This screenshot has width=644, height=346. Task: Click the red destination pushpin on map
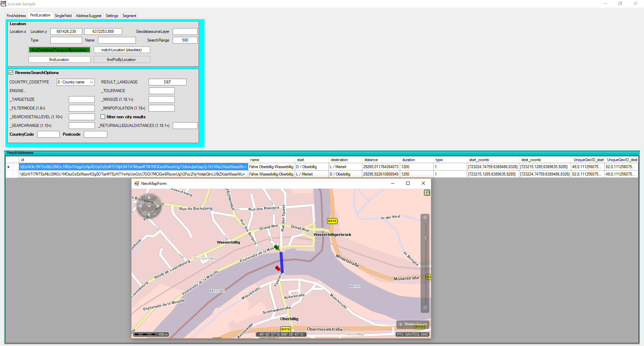coord(277,268)
